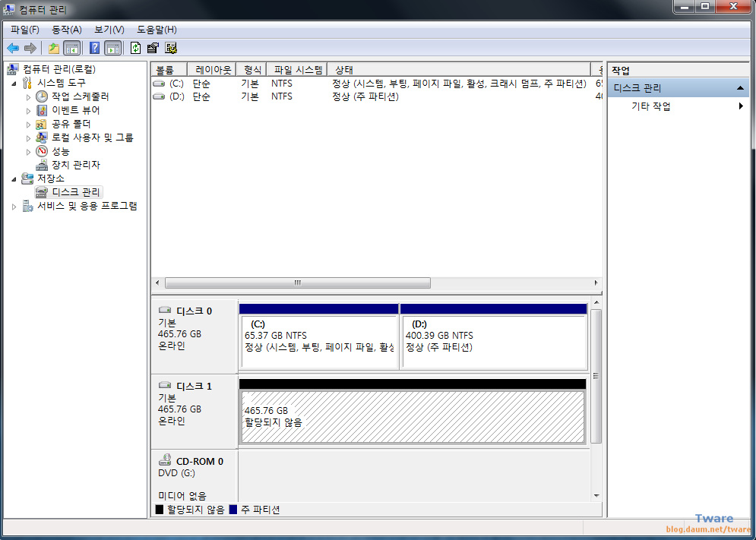Click the (C:) volume icon in list
The image size is (756, 540).
pyautogui.click(x=159, y=84)
